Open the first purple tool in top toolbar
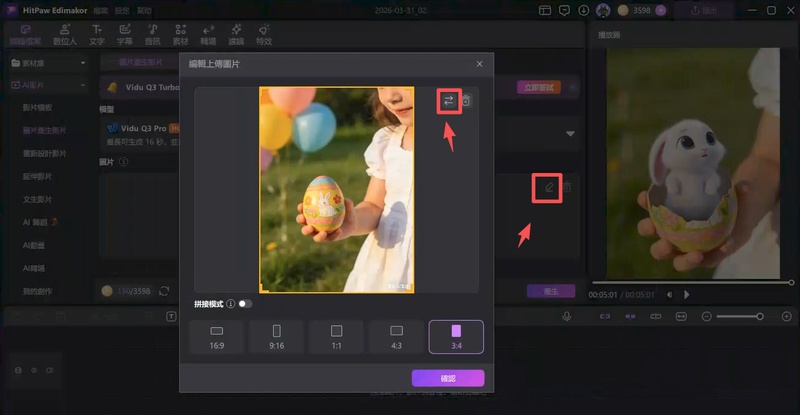Image resolution: width=800 pixels, height=415 pixels. point(26,35)
